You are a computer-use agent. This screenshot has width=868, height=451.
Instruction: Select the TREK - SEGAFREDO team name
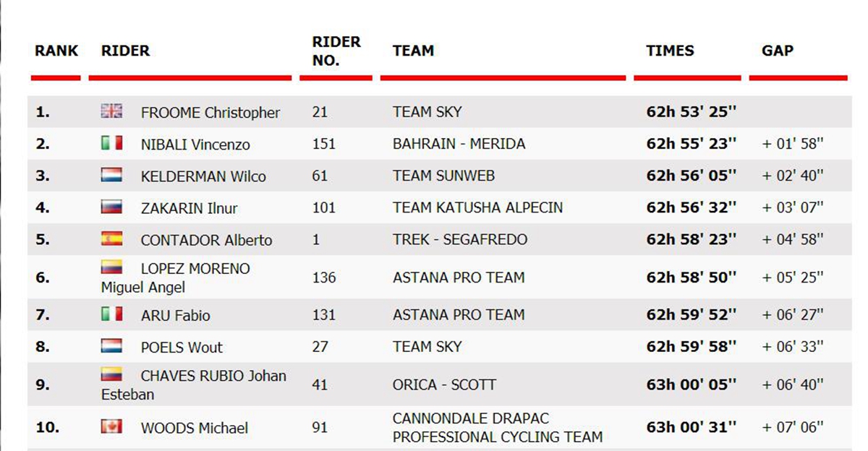(460, 239)
